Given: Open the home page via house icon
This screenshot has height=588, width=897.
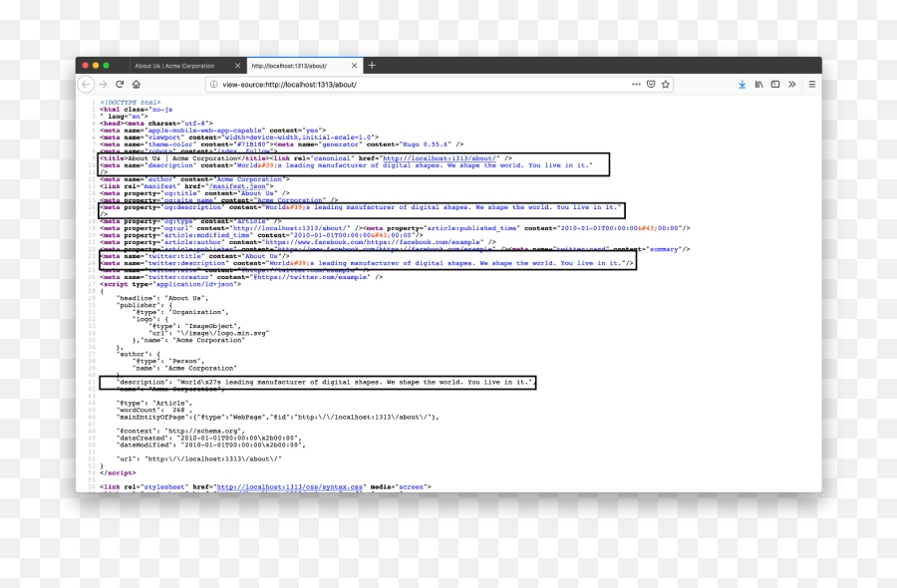Looking at the screenshot, I should (x=137, y=84).
